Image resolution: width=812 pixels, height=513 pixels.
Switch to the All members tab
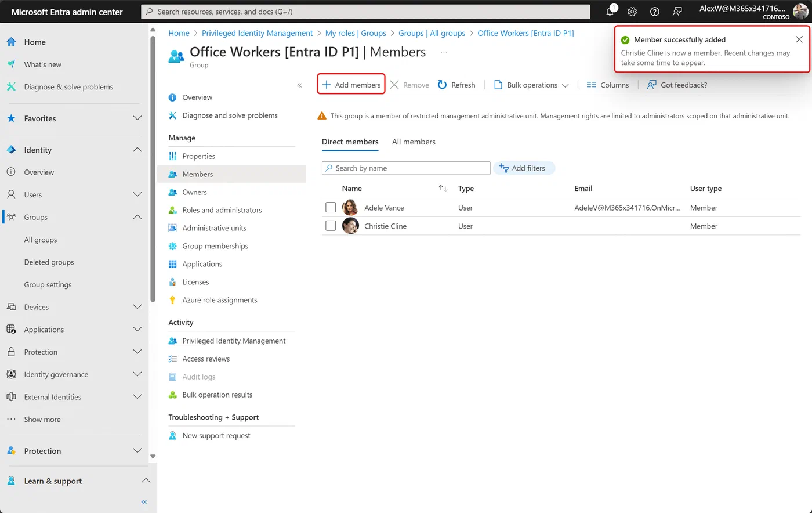click(414, 142)
